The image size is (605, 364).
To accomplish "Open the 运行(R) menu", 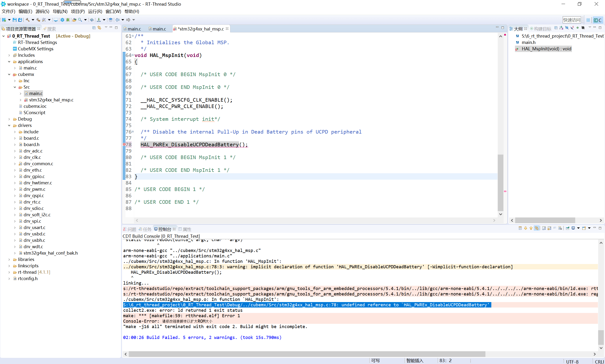I will coord(95,11).
